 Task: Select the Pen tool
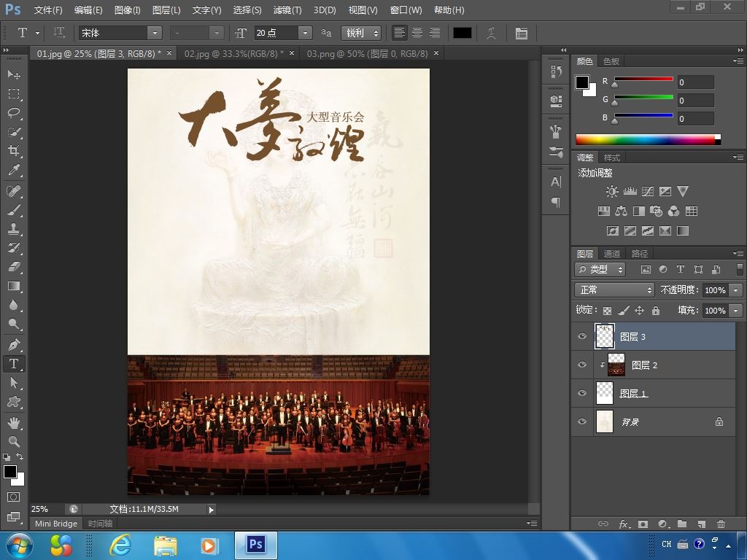[14, 344]
